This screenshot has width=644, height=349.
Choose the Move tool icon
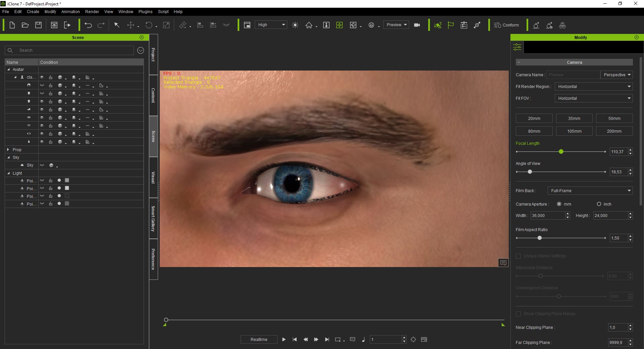(131, 25)
